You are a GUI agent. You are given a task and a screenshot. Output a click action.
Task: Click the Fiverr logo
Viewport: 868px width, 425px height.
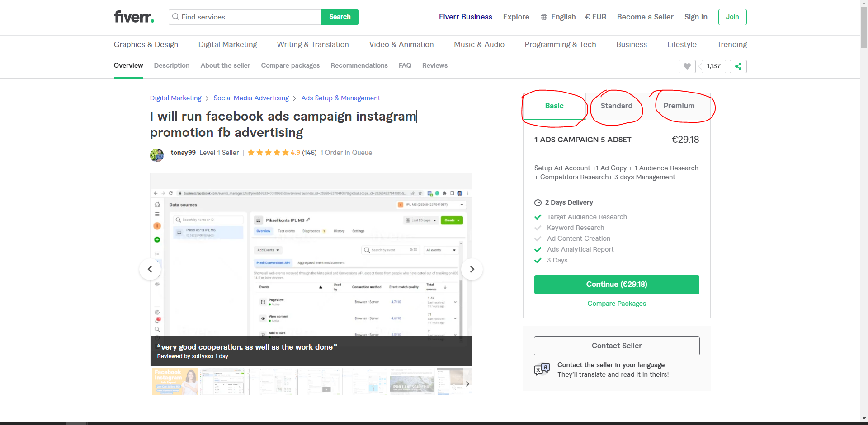pos(134,17)
